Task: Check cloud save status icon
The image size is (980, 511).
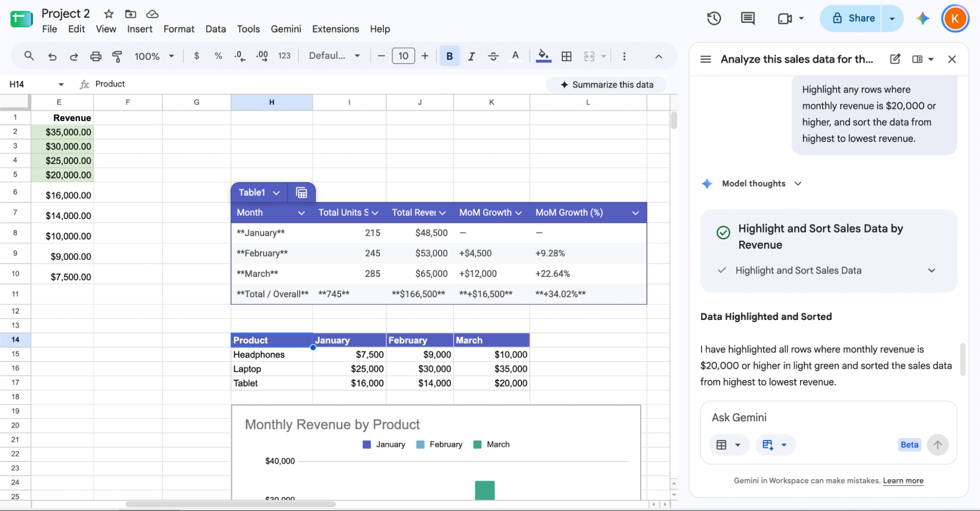Action: point(152,14)
